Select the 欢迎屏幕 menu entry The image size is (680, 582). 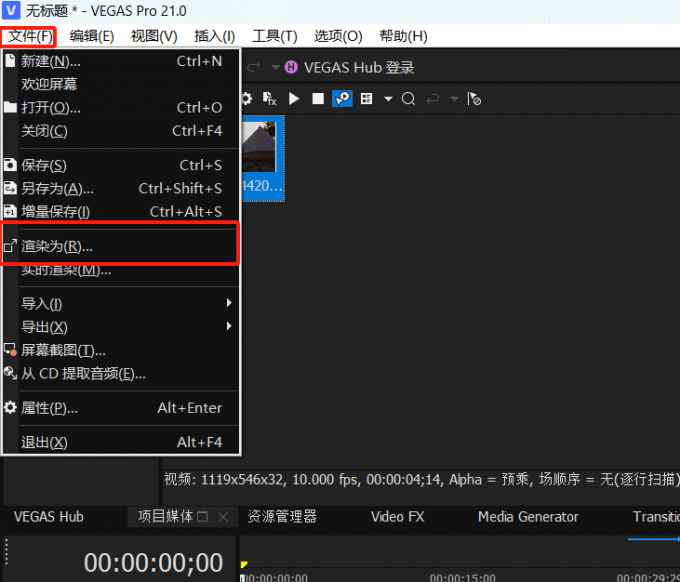(121, 84)
